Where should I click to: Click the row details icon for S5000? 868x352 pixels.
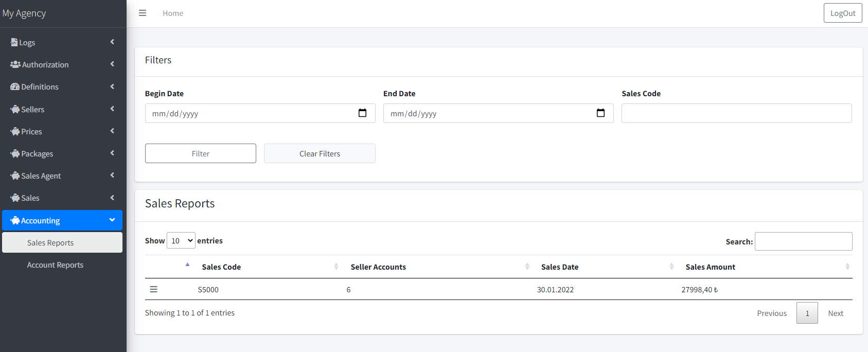(x=153, y=289)
